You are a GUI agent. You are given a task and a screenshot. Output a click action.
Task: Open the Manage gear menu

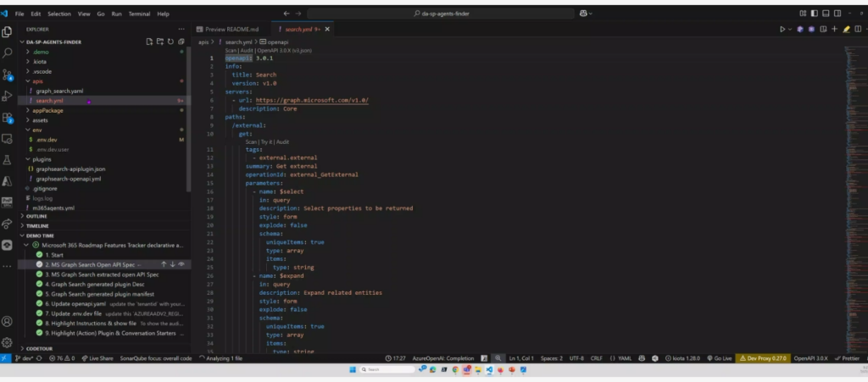coord(7,342)
